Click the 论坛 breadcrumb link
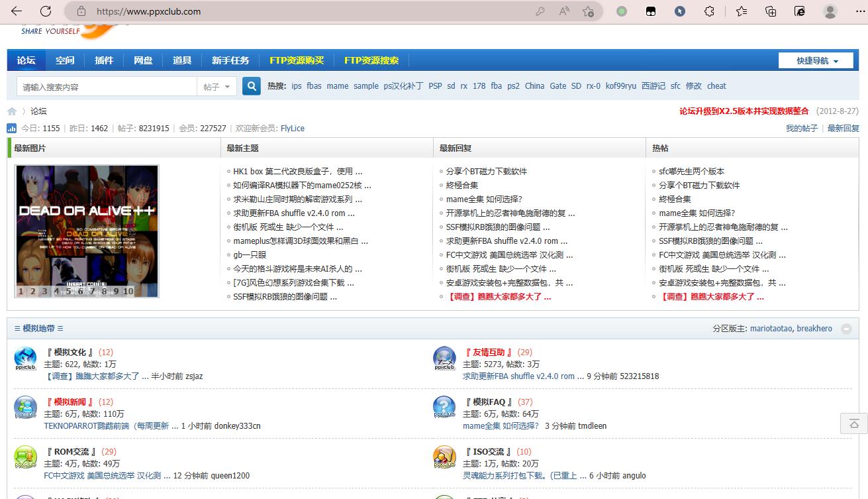This screenshot has height=499, width=868. pos(38,111)
